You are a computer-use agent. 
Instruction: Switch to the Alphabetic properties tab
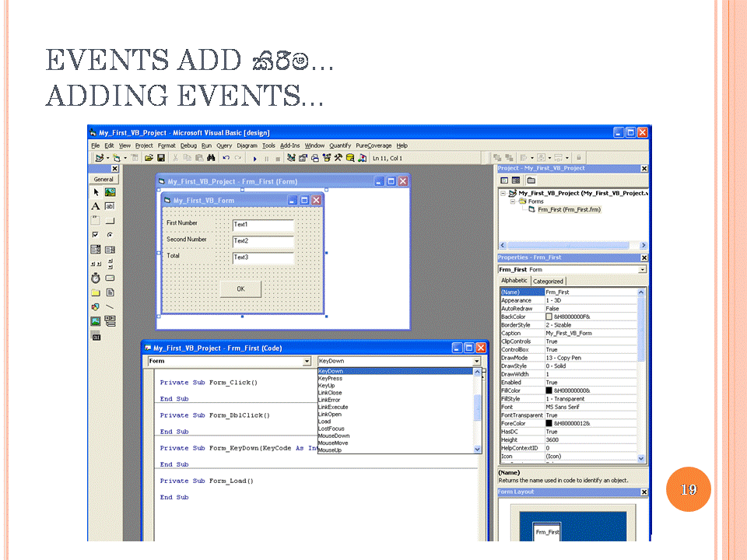point(514,281)
